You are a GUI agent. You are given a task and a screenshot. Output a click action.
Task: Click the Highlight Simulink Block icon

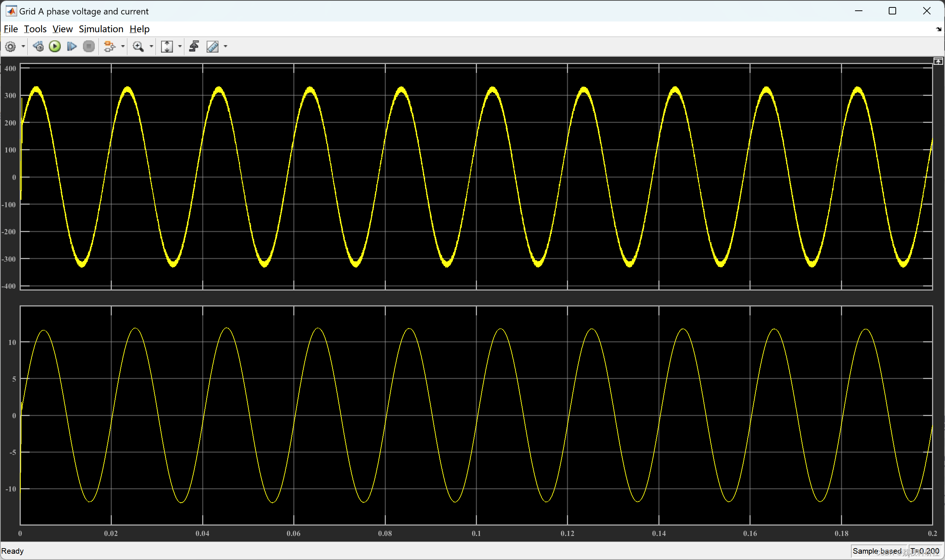[109, 46]
